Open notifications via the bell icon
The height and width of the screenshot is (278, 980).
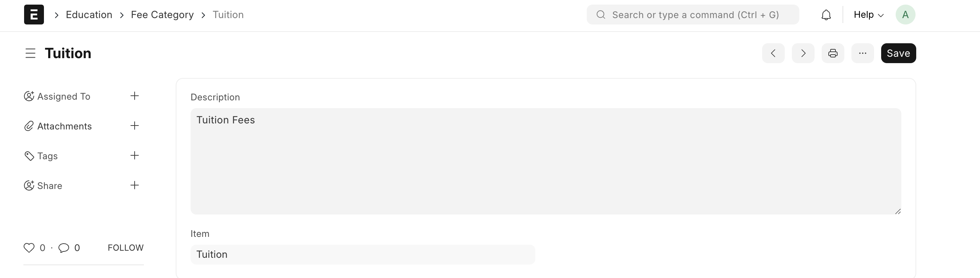click(x=826, y=15)
